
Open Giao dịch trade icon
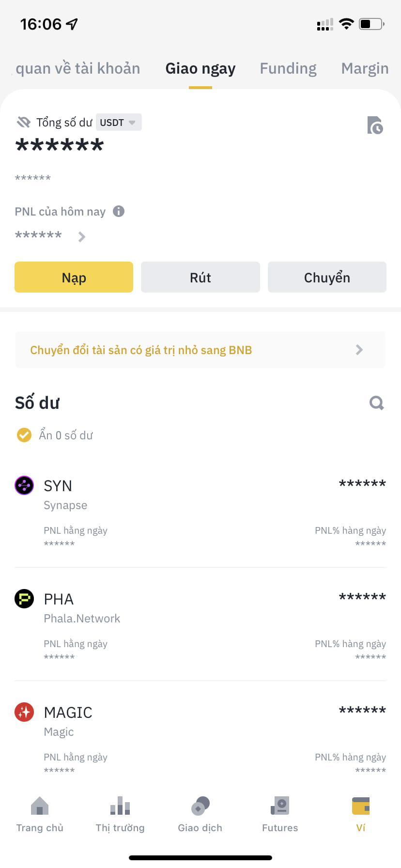[200, 806]
